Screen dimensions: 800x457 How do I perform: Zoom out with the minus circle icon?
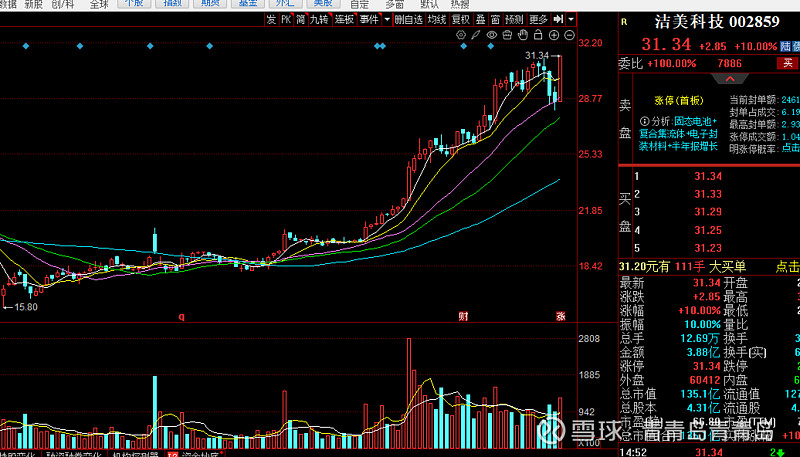569,35
